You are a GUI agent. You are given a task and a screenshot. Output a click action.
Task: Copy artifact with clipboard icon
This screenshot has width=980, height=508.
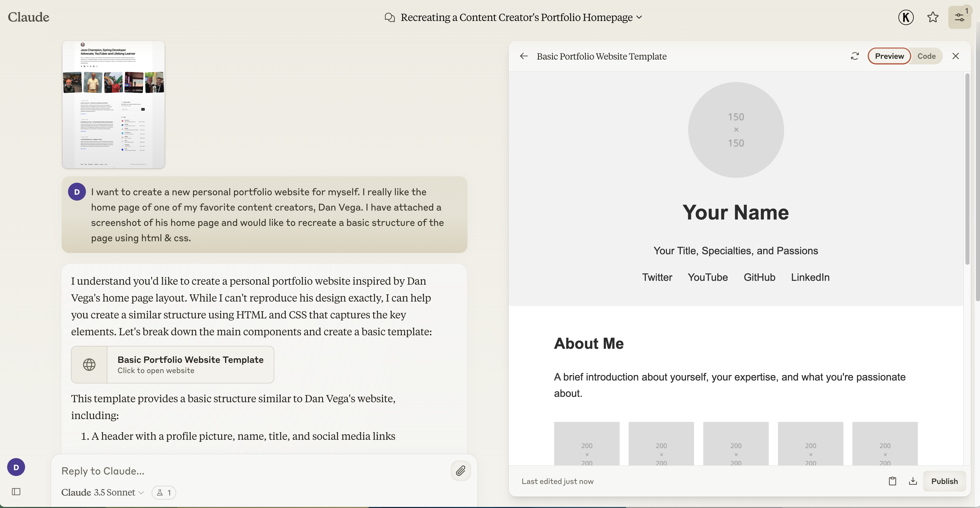pyautogui.click(x=892, y=481)
